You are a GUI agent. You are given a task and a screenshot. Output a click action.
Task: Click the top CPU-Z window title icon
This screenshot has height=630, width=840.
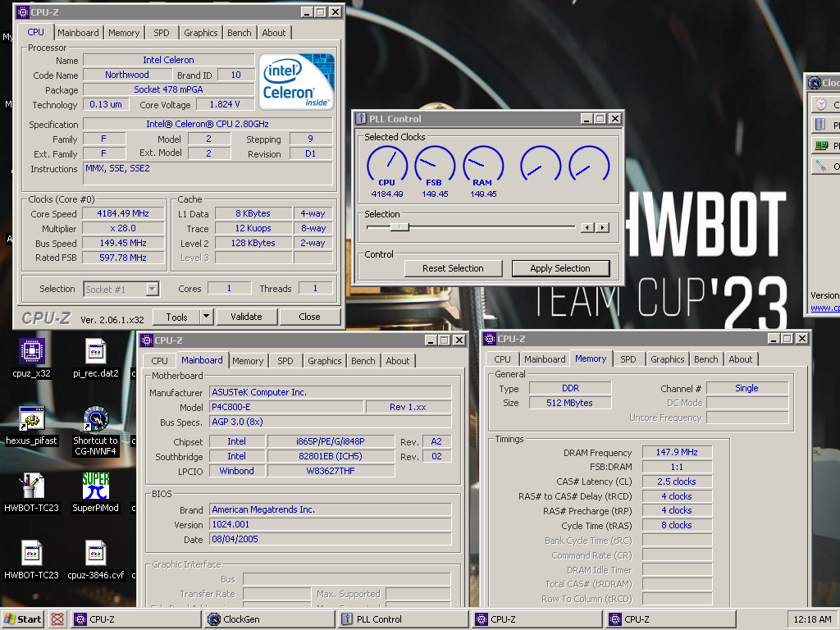click(x=22, y=11)
